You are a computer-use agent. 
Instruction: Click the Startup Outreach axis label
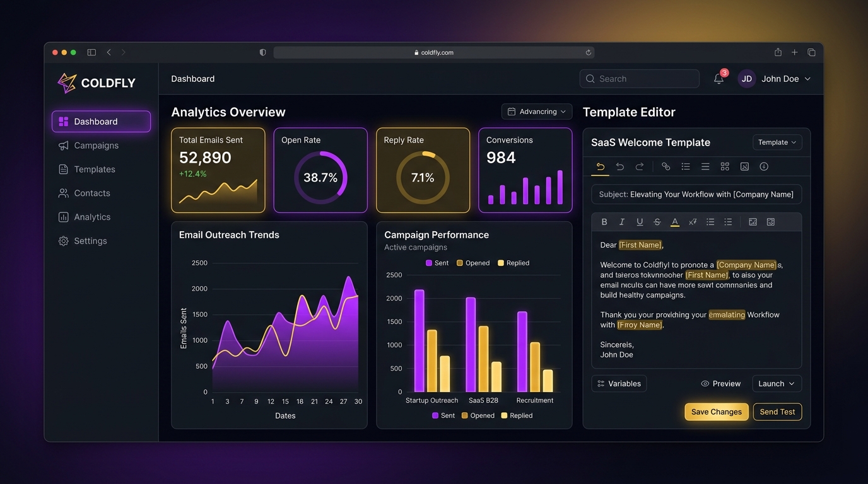coord(431,400)
